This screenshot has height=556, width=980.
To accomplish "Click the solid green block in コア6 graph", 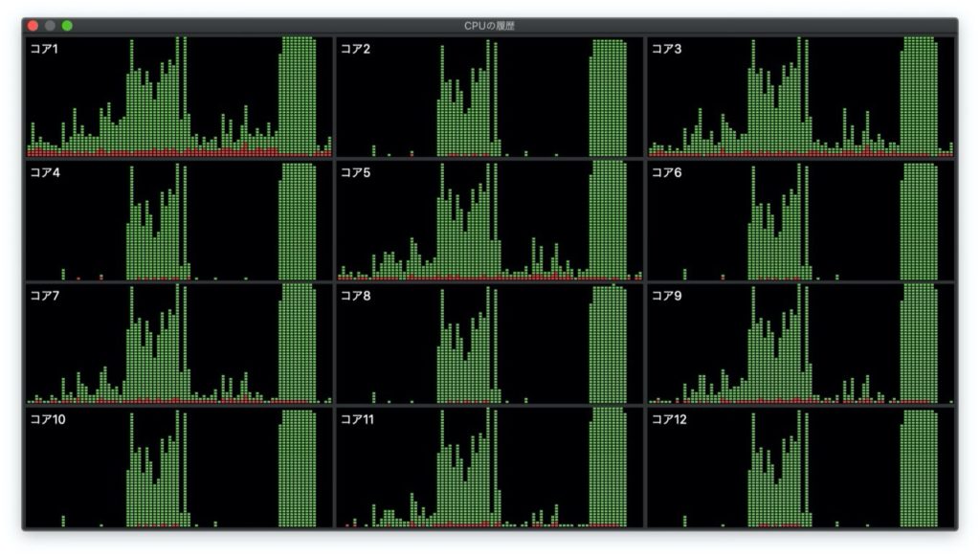I will click(x=919, y=221).
